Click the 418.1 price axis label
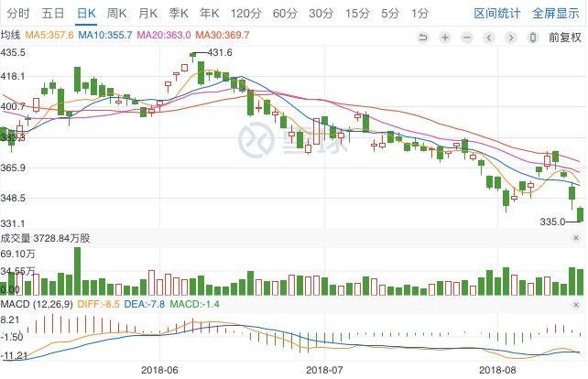The height and width of the screenshot is (379, 588). coord(13,77)
